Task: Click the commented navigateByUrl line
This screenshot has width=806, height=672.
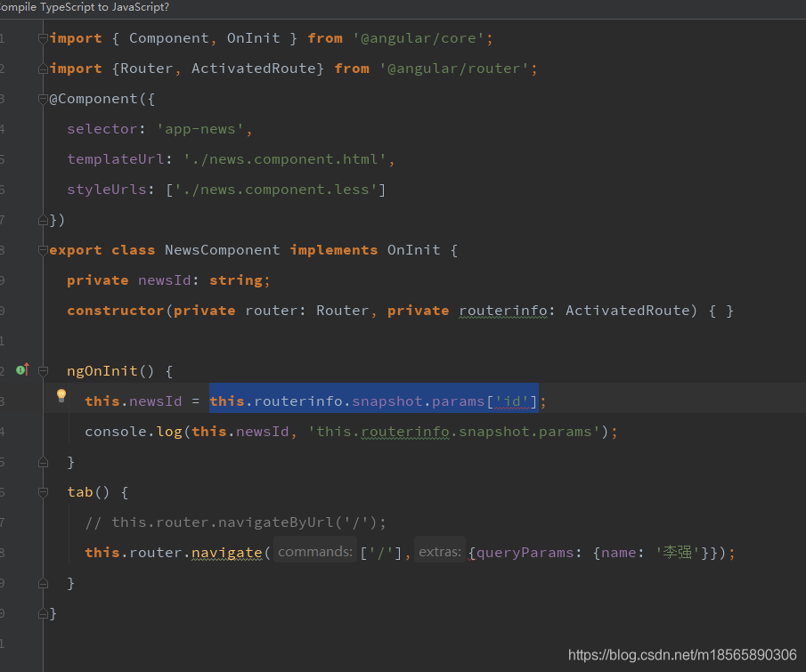Action: click(x=235, y=522)
